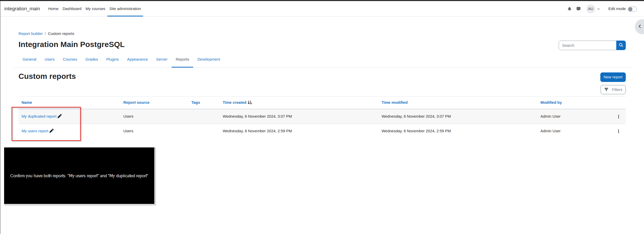Click the Time created sort direction icon

[250, 102]
